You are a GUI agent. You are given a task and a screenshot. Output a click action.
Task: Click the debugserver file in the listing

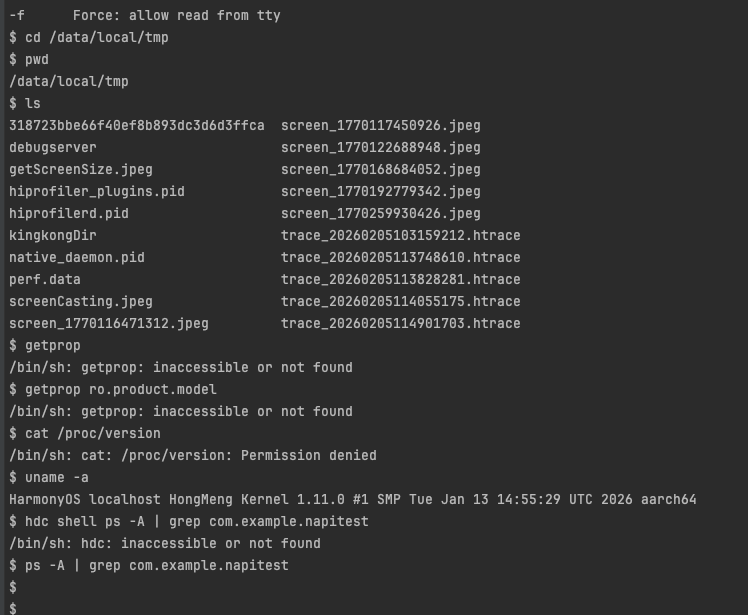[53, 147]
